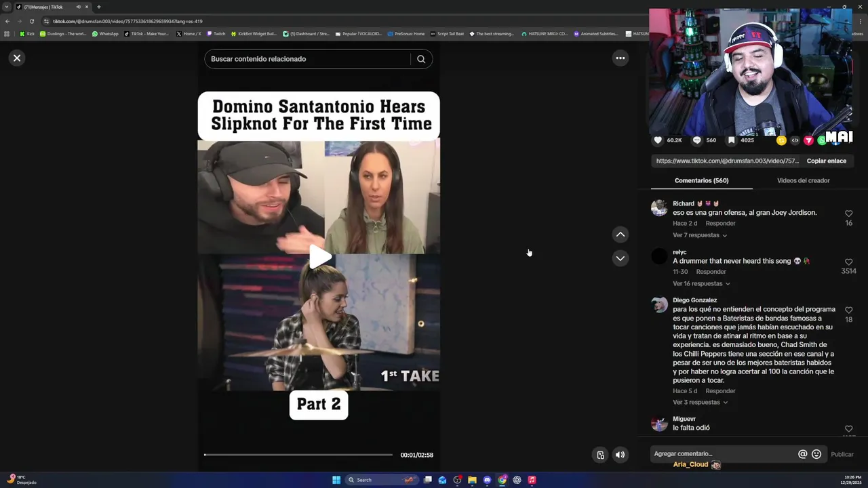Open WhatsApp bookmark
Image resolution: width=868 pixels, height=488 pixels.
pyautogui.click(x=105, y=33)
